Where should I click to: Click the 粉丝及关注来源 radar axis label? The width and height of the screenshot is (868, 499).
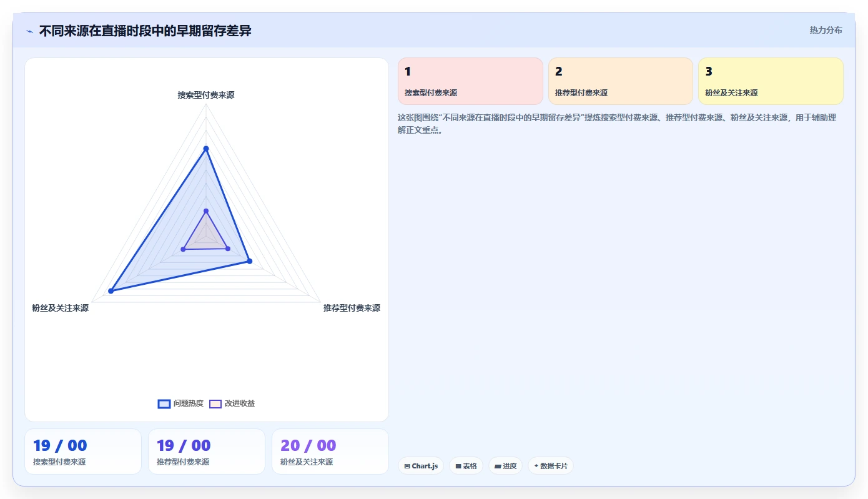tap(61, 308)
